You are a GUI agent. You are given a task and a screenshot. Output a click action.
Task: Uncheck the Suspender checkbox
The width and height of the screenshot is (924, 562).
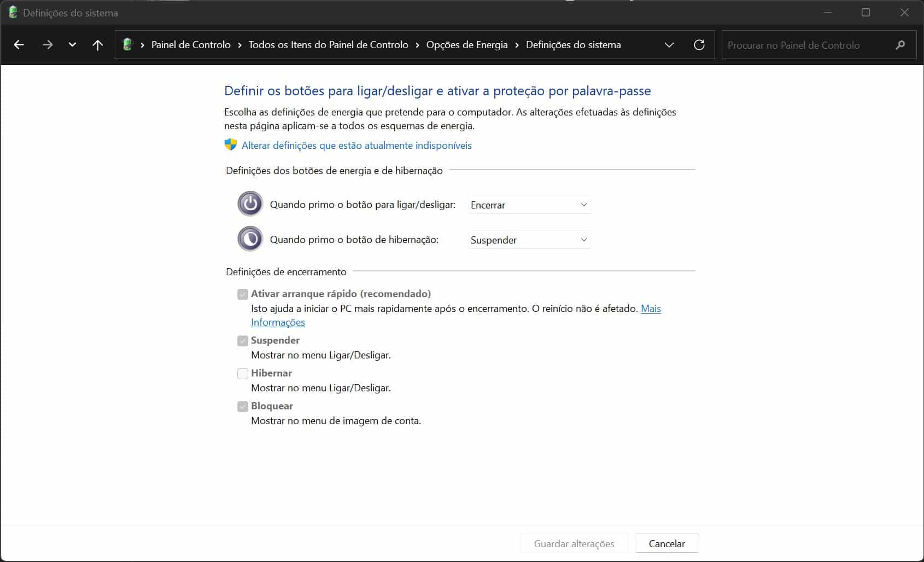click(x=243, y=341)
